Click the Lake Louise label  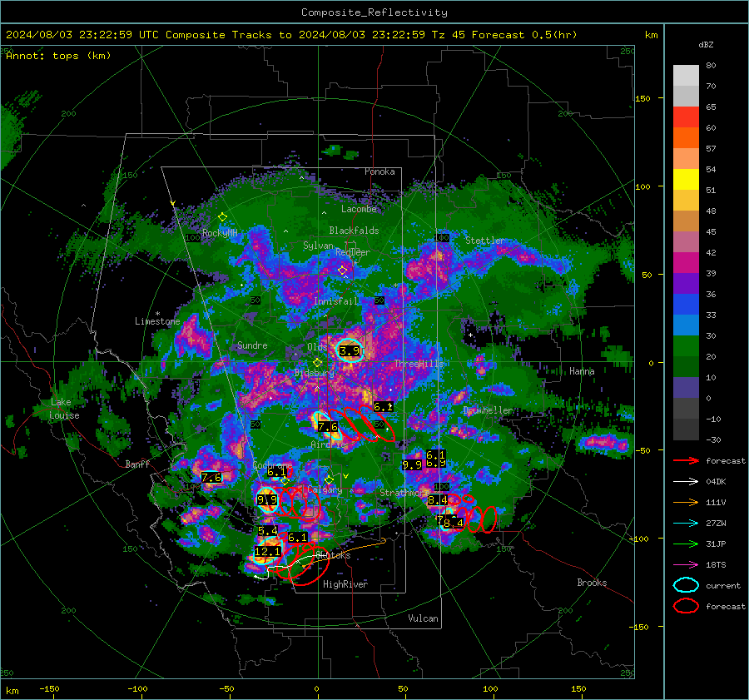click(x=65, y=409)
